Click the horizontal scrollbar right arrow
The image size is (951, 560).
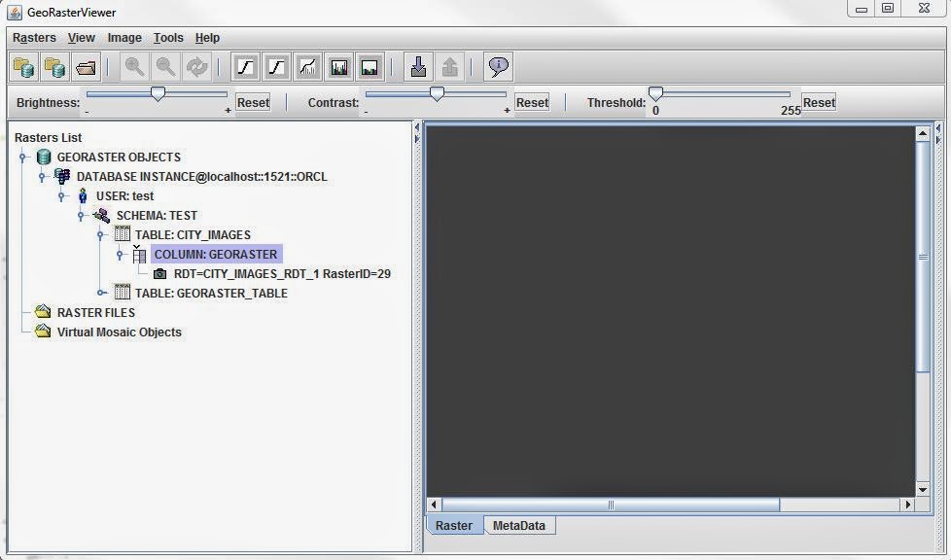tap(908, 505)
